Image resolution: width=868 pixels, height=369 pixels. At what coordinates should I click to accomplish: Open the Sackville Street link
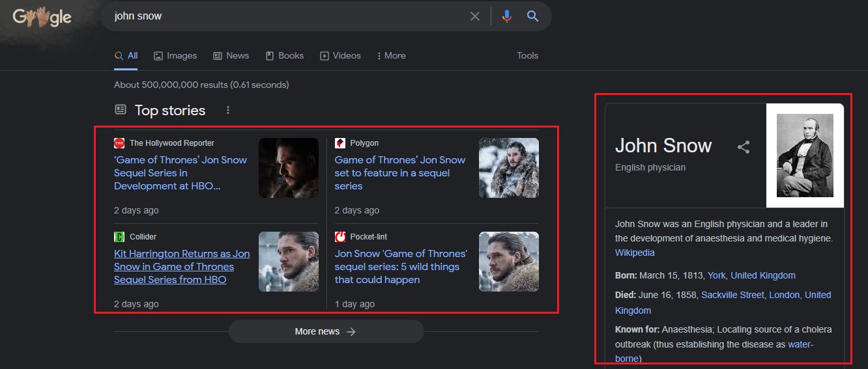coord(732,295)
